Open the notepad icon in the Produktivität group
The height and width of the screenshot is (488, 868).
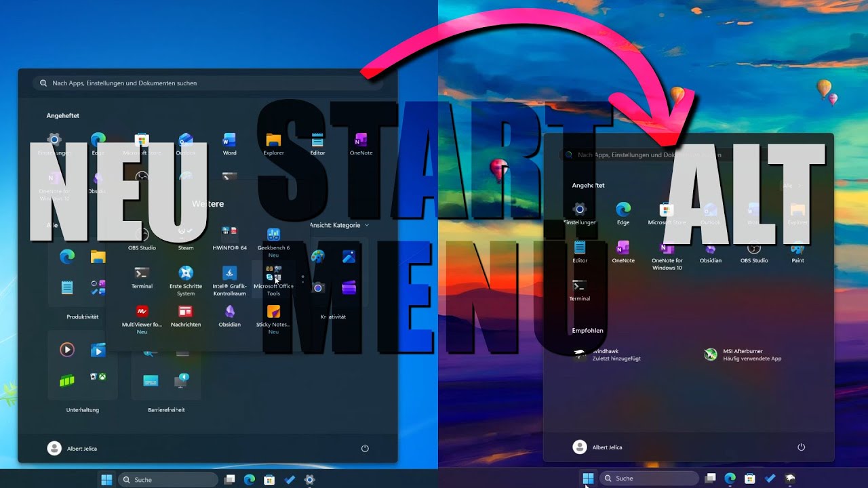(x=66, y=287)
